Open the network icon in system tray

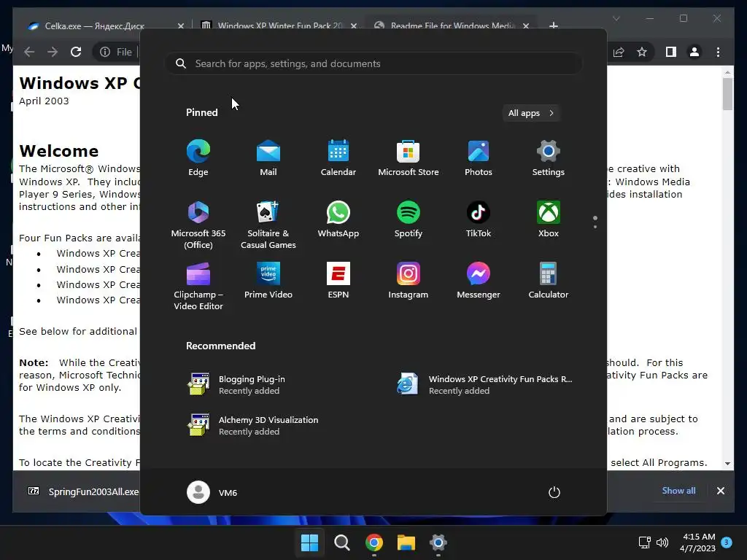coord(644,542)
